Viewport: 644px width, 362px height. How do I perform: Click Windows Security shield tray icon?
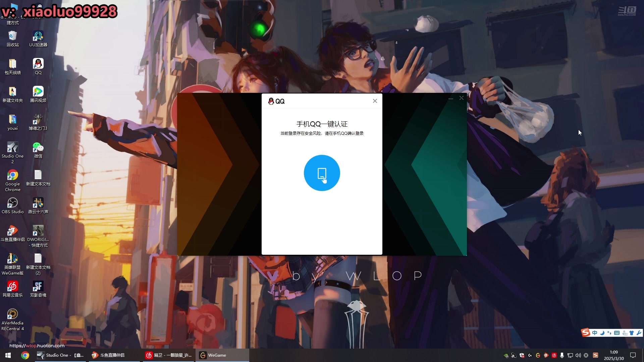coord(522,355)
